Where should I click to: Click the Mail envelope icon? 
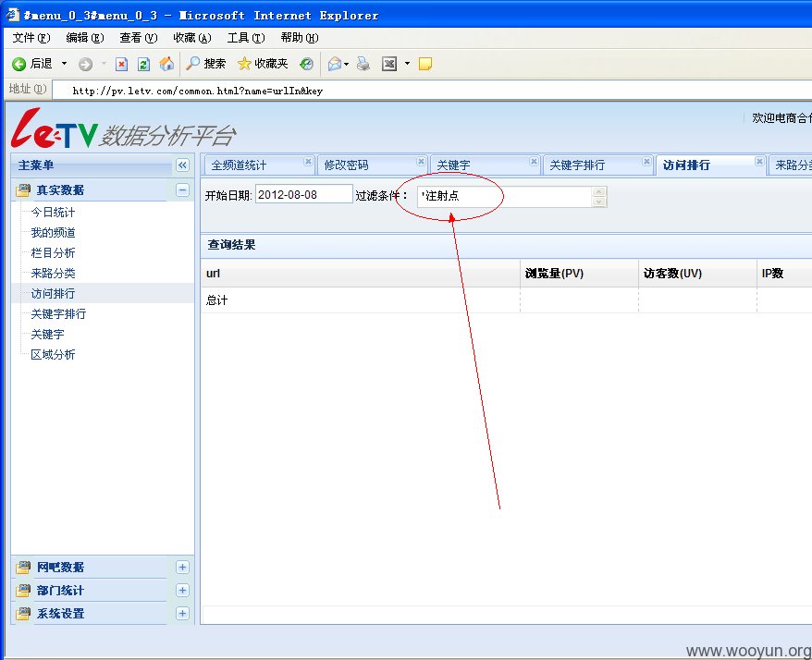335,64
